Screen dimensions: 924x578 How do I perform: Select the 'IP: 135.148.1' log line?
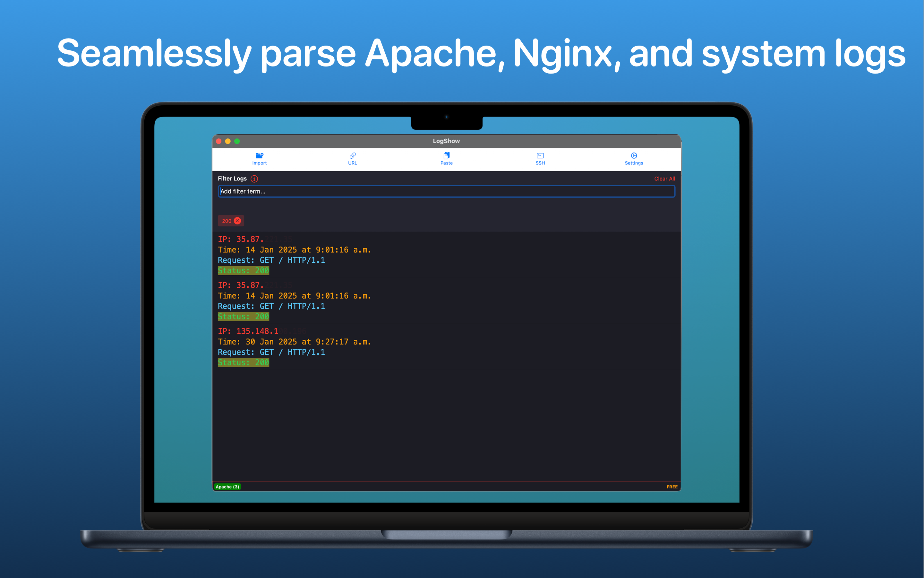[x=248, y=331]
